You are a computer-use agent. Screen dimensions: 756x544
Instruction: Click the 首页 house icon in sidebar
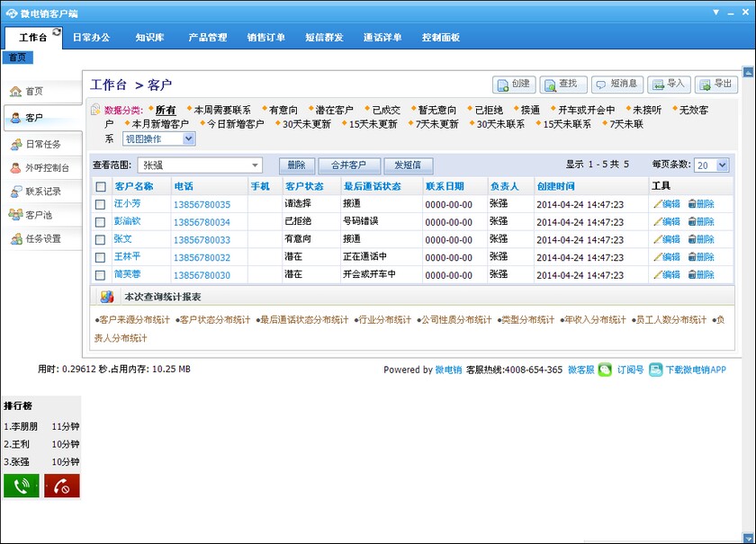pyautogui.click(x=16, y=91)
